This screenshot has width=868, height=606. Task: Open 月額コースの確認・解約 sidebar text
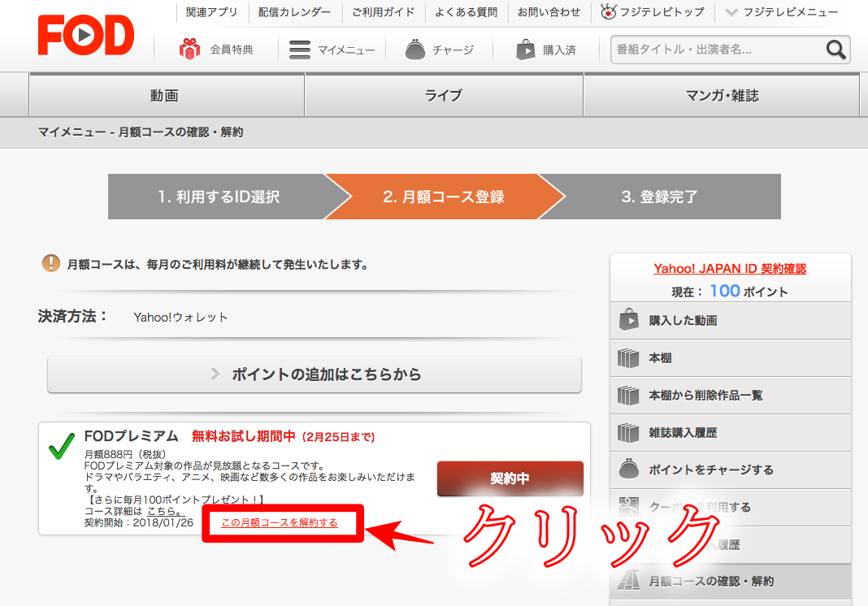click(711, 581)
